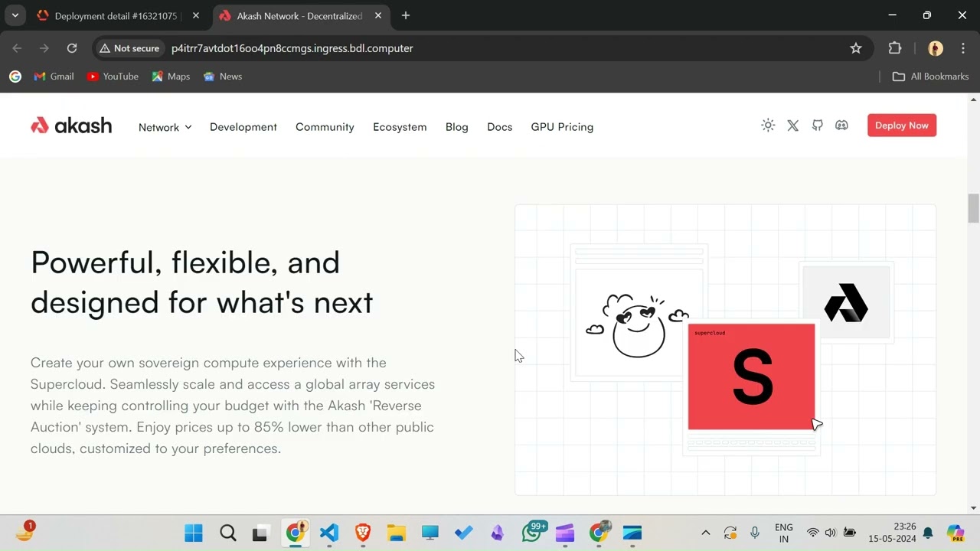This screenshot has height=551, width=980.
Task: Show hidden system tray icons
Action: pos(706,533)
